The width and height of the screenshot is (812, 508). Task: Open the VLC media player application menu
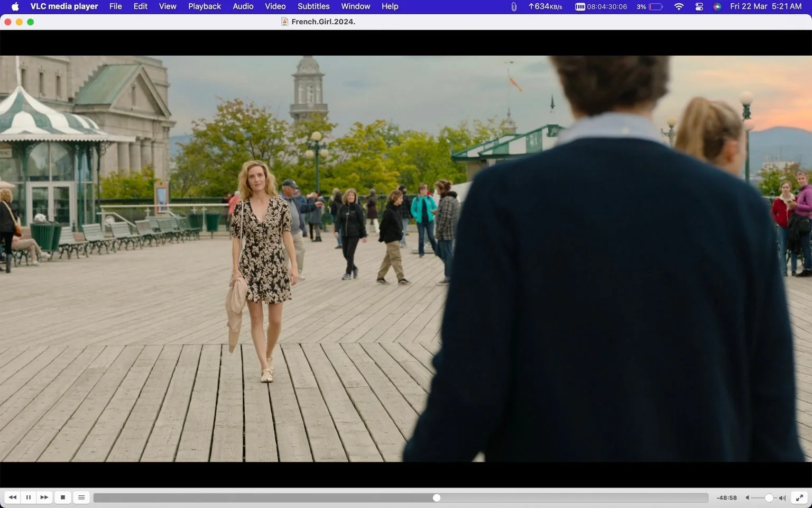(64, 6)
